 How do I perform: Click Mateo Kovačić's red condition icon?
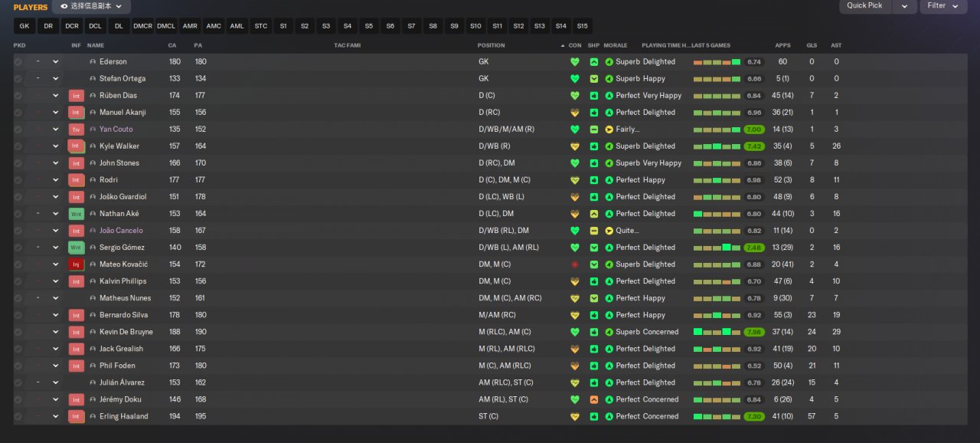[x=575, y=264]
